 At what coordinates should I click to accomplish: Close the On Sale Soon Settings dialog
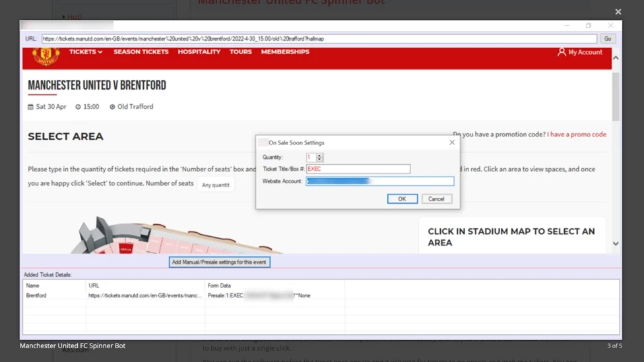[452, 142]
